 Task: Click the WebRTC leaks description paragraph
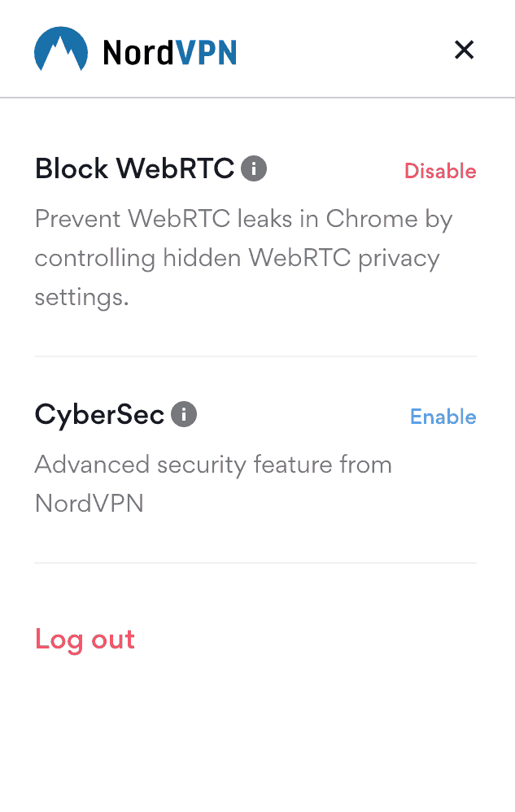click(243, 258)
